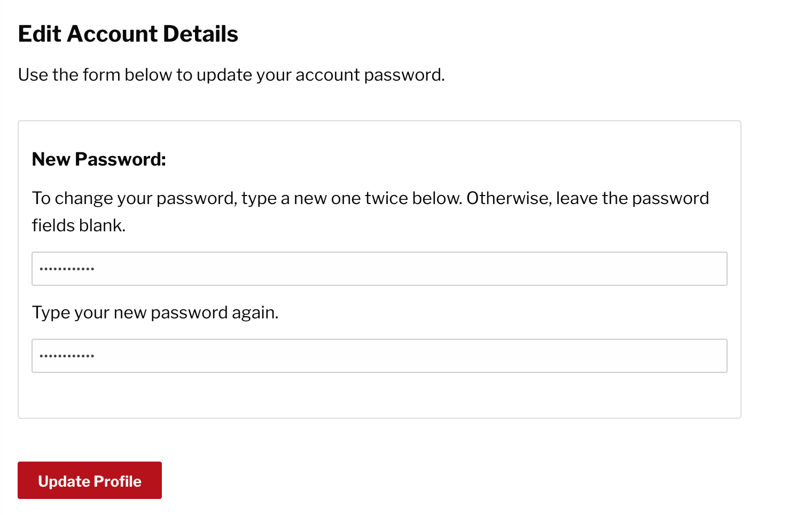Click the Edit Account Details heading

(x=128, y=34)
